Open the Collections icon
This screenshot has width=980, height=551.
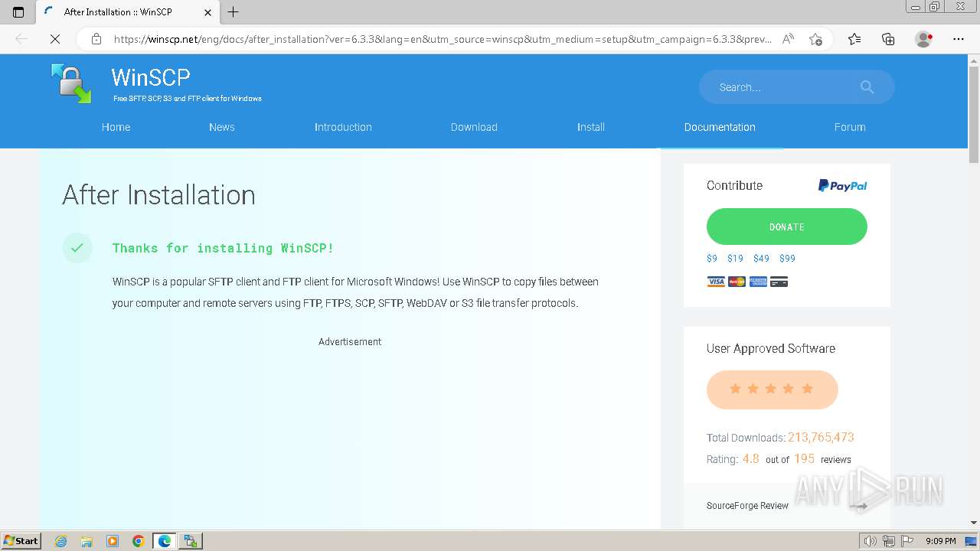[888, 39]
